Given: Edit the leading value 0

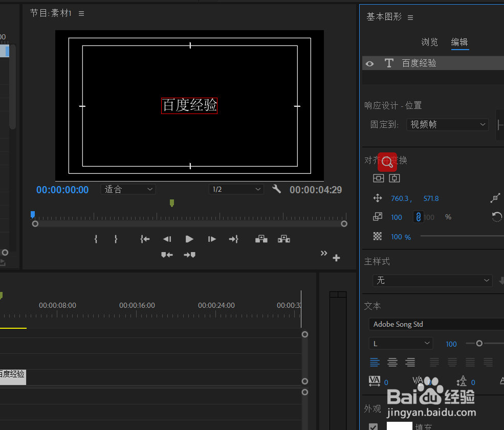Looking at the screenshot, I should tap(473, 382).
